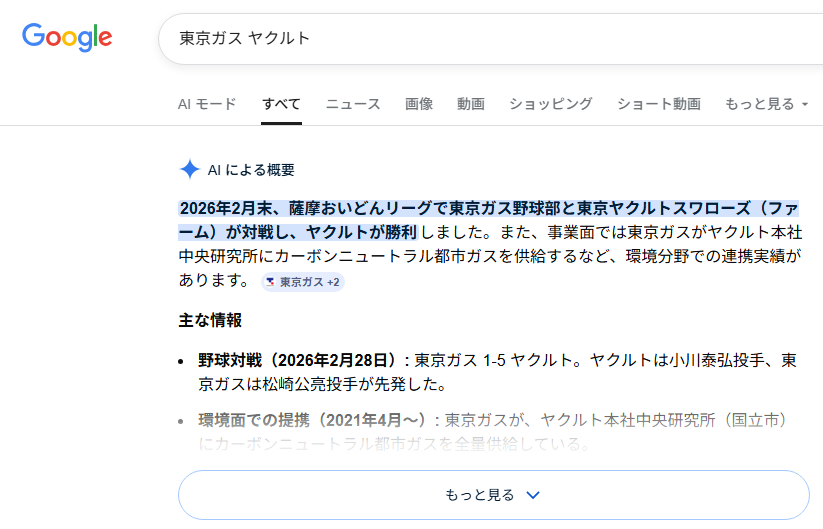Open the 東京ガス +2 source chip
Image resolution: width=823 pixels, height=529 pixels.
pyautogui.click(x=302, y=282)
